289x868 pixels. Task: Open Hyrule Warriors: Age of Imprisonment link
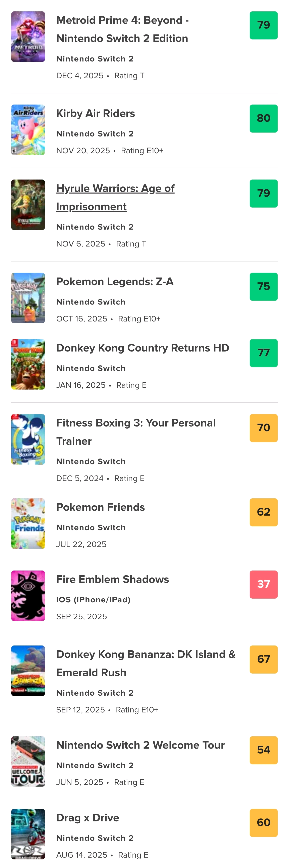[x=115, y=197]
